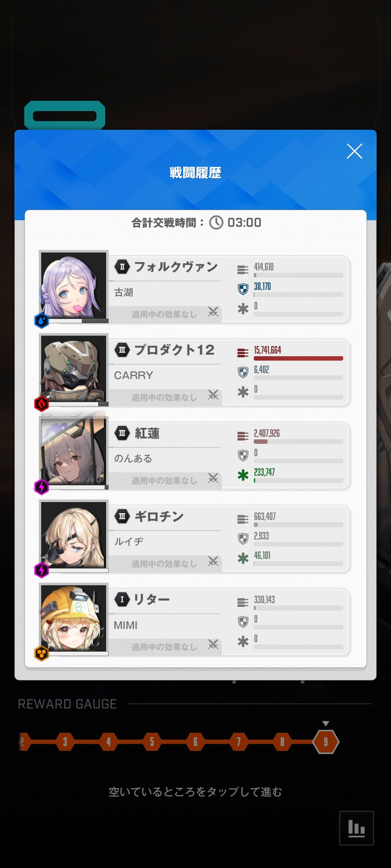391x868 pixels.
Task: Tap the teal tab above the popup
Action: click(x=65, y=115)
